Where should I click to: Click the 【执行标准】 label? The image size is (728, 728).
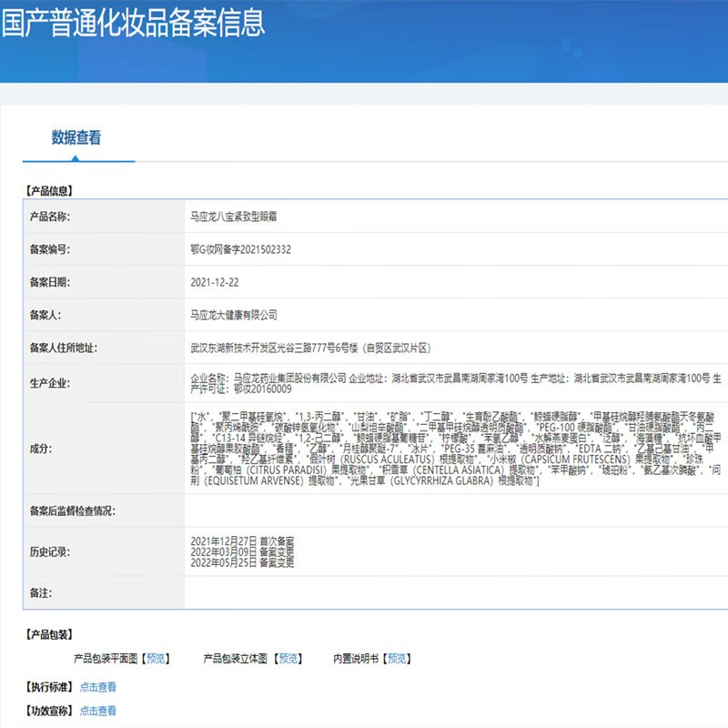[x=49, y=687]
